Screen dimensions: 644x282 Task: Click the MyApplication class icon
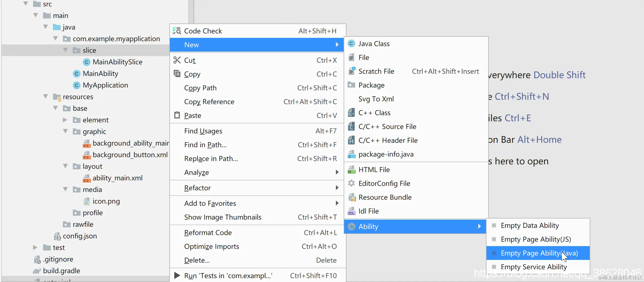click(x=77, y=85)
